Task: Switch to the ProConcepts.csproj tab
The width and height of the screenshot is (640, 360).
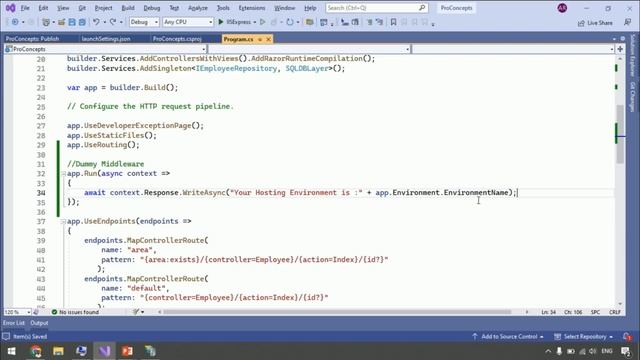Action: 177,39
